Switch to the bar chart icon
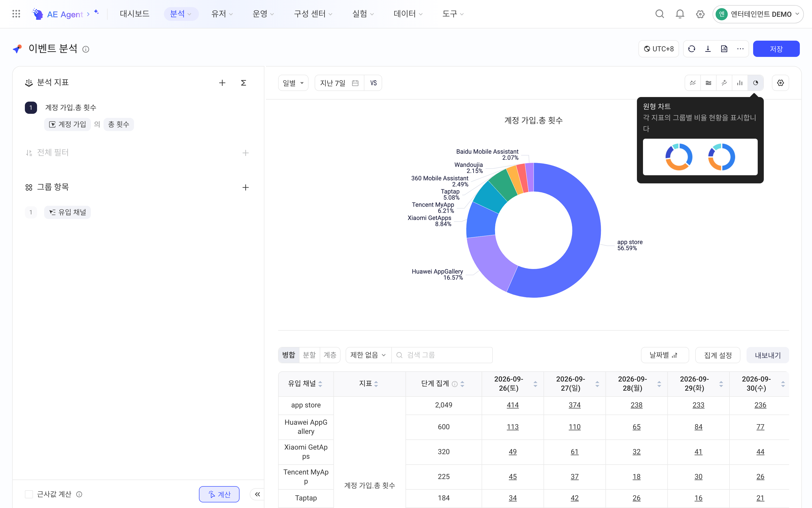The image size is (812, 508). point(740,83)
